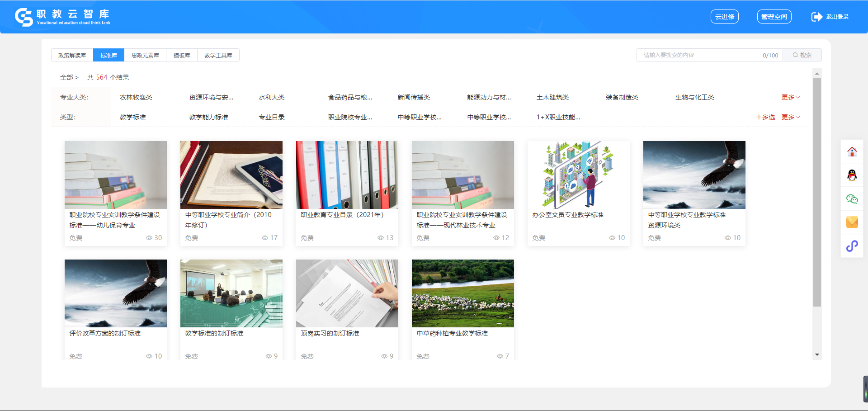
Task: Open the 管理空间 button
Action: pyautogui.click(x=774, y=17)
